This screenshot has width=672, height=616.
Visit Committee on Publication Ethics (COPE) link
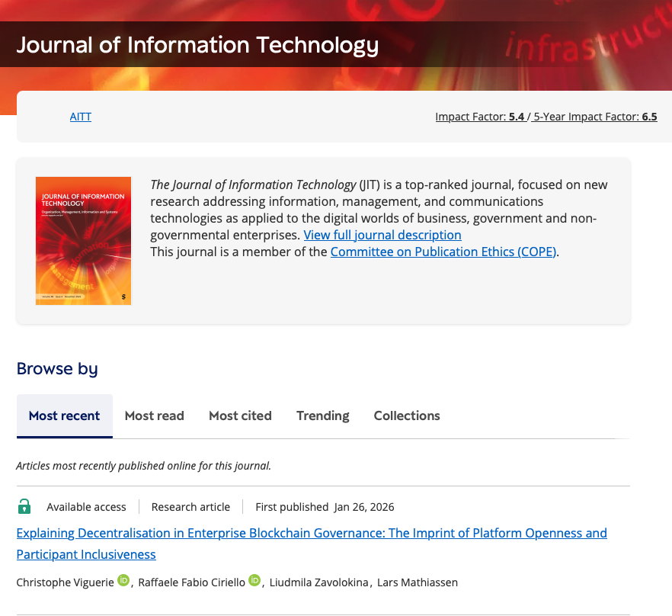tap(443, 252)
